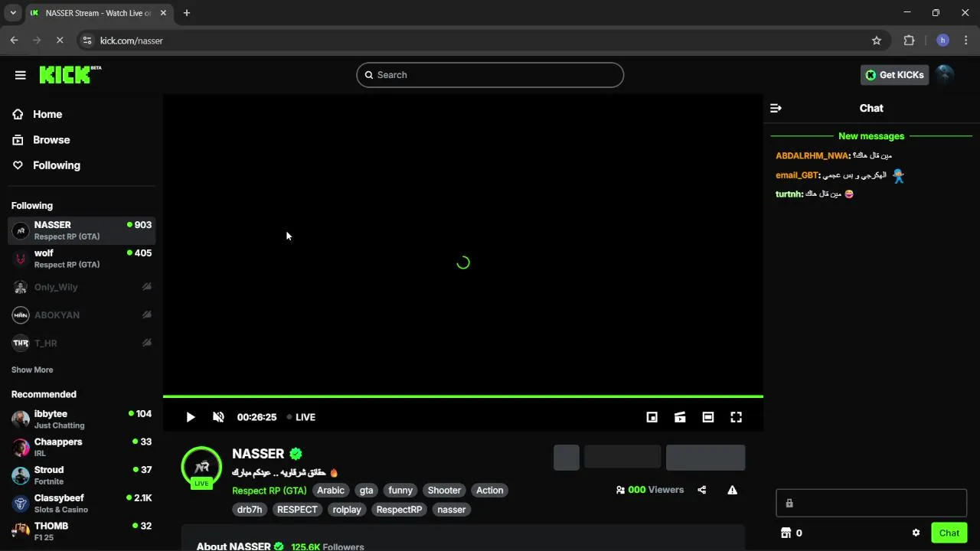This screenshot has width=980, height=551.
Task: Enter fullscreen mode
Action: 736,417
